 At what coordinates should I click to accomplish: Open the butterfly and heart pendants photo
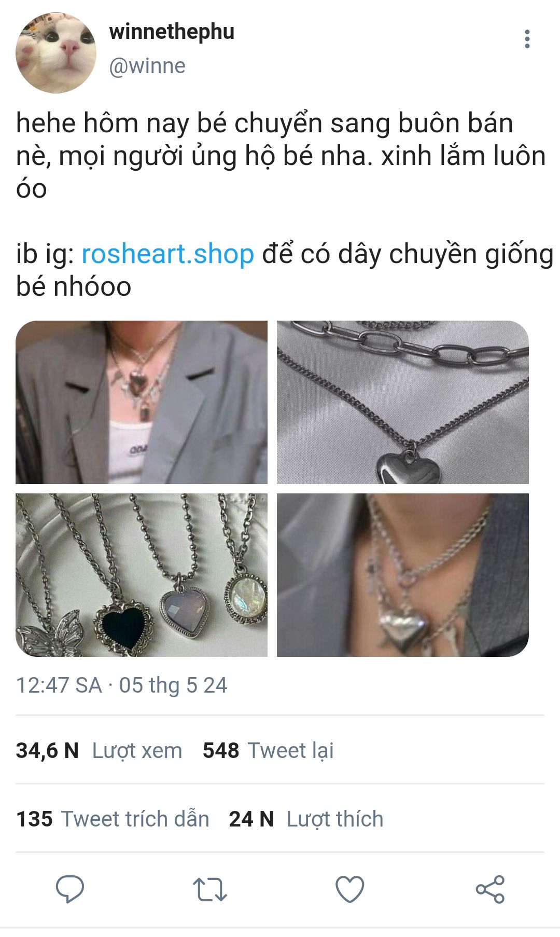(142, 575)
